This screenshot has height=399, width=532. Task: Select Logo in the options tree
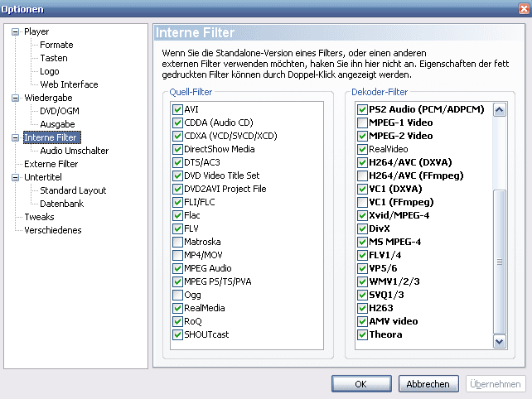(x=50, y=71)
